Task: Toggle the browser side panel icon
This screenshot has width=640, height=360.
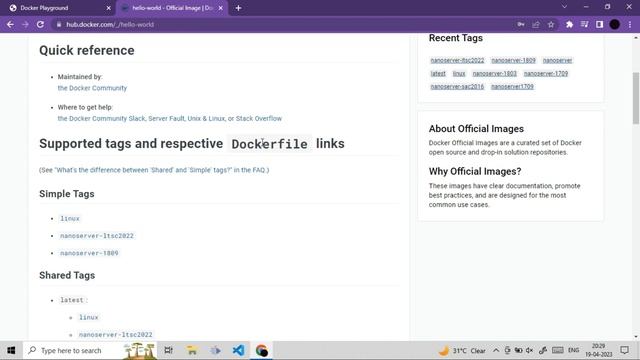Action: 600,24
